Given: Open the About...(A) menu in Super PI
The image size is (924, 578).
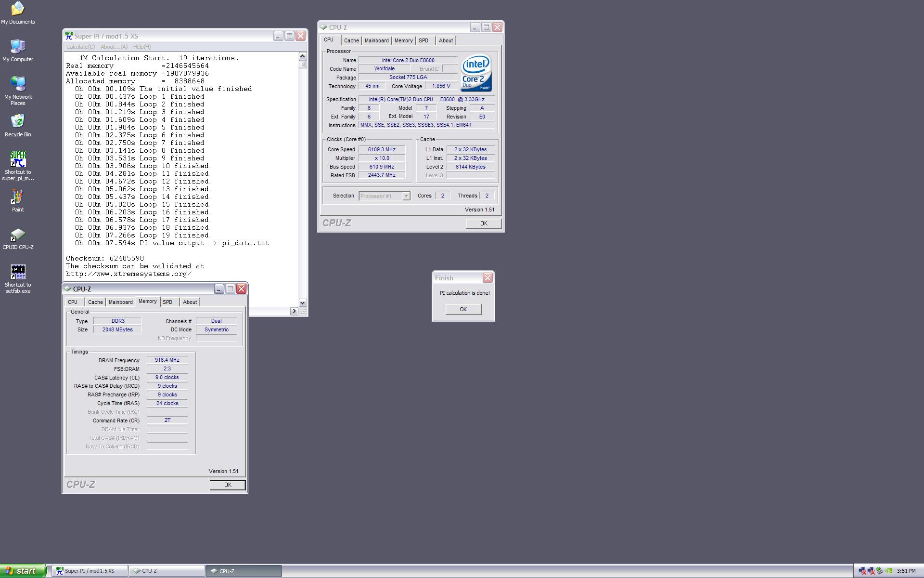Looking at the screenshot, I should tap(114, 47).
